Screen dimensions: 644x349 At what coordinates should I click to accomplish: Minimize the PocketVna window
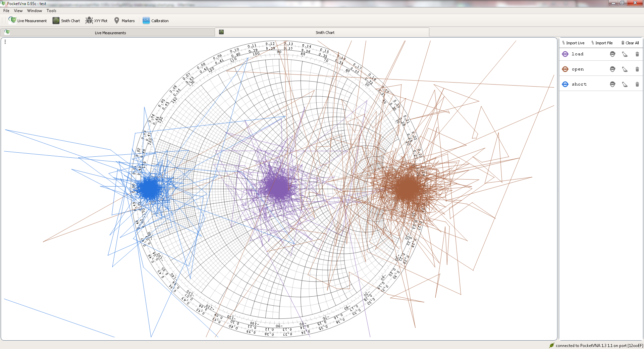pyautogui.click(x=613, y=3)
